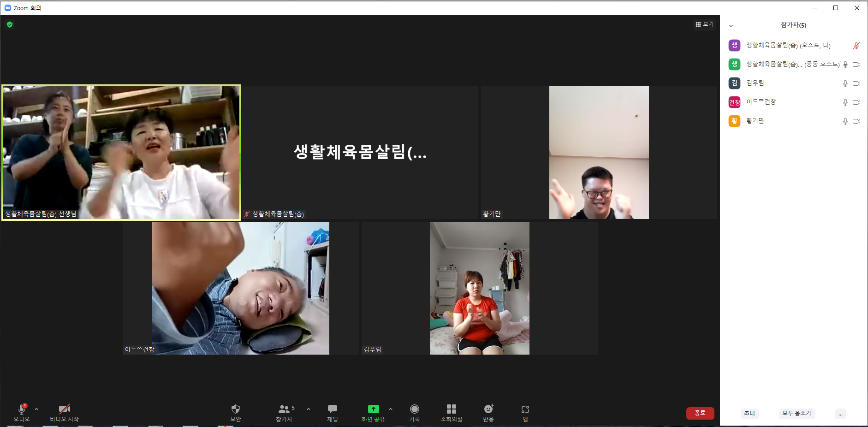Click the 초대 invite button
The image size is (868, 427).
click(749, 413)
